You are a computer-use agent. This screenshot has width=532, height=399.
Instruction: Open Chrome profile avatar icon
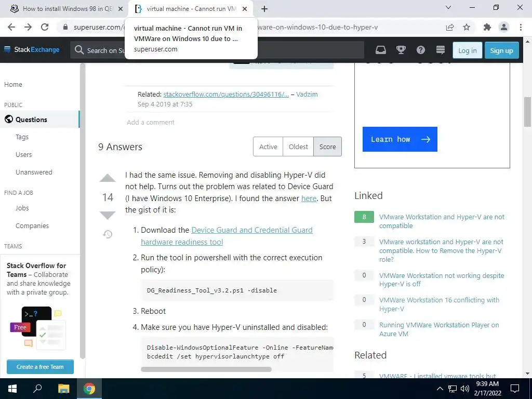504,27
